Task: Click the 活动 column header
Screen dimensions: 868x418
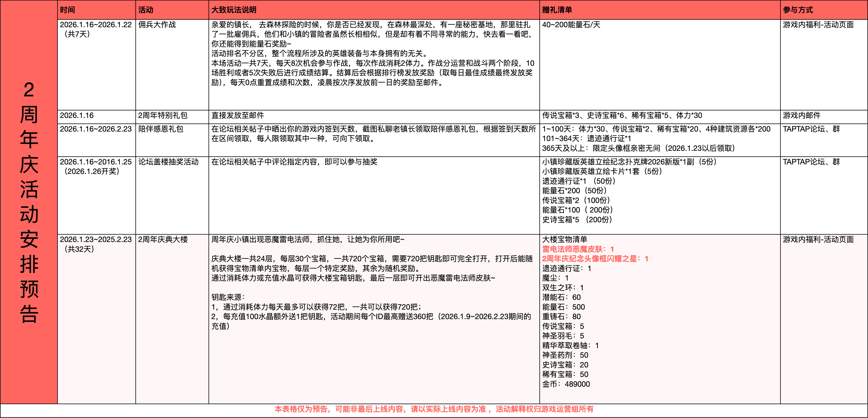Action: click(x=146, y=10)
